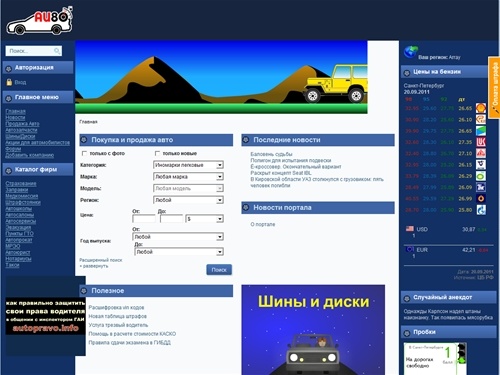Click the Gazprom logo next to 25.80
The width and height of the screenshot is (500, 375).
(481, 210)
